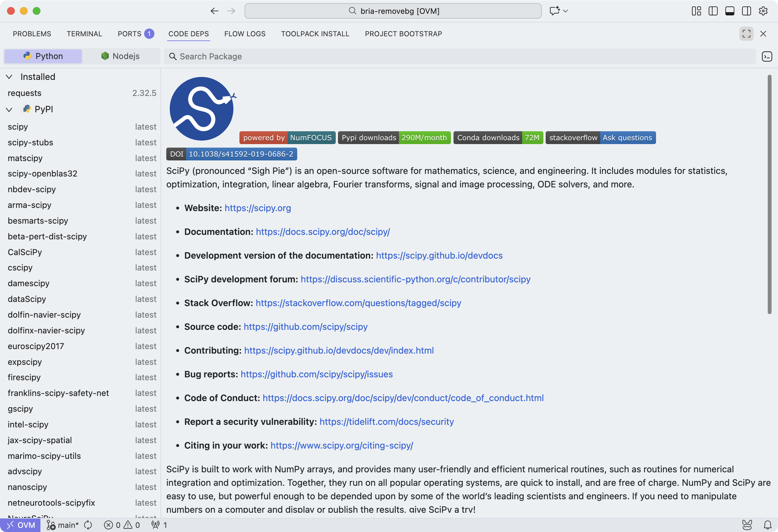Screen dimensions: 778x532
Task: Collapse the Installed packages section
Action: coord(9,77)
